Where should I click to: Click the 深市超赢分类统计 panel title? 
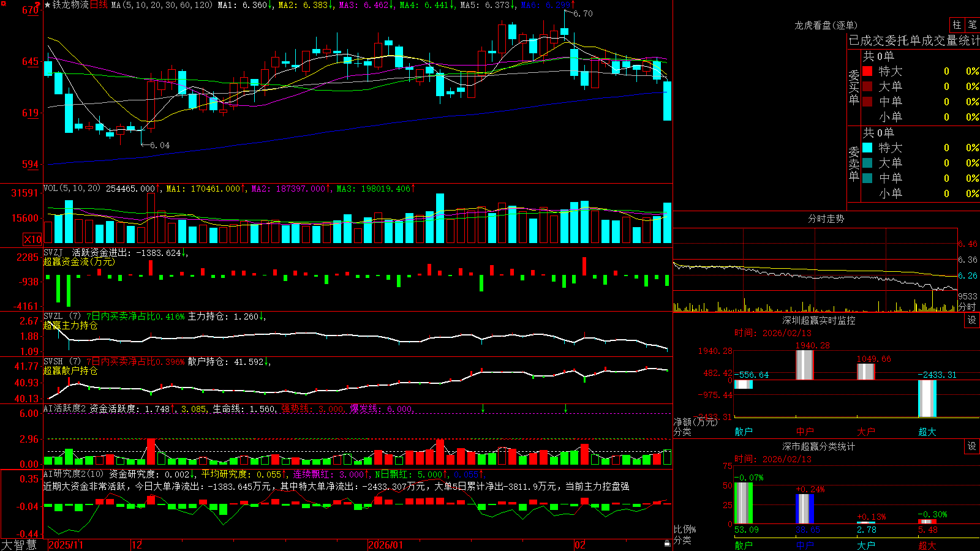pyautogui.click(x=819, y=446)
